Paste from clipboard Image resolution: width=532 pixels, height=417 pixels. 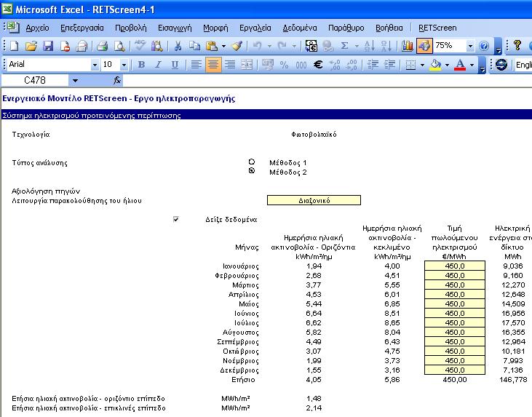click(x=211, y=46)
